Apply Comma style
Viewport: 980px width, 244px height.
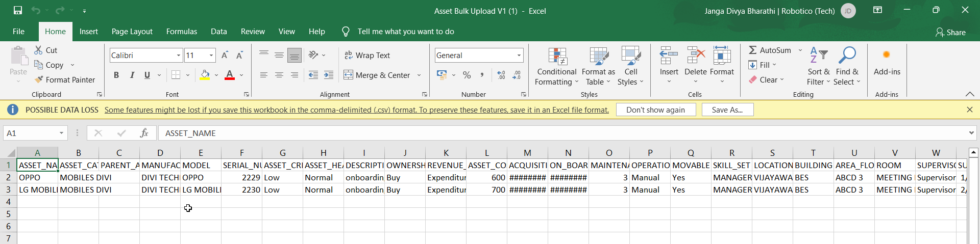coord(481,75)
